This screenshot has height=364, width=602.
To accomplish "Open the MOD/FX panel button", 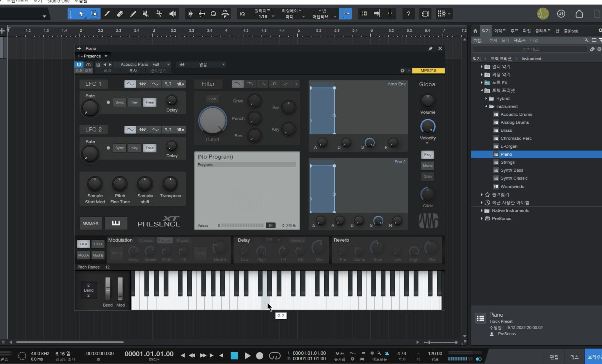I will [90, 223].
